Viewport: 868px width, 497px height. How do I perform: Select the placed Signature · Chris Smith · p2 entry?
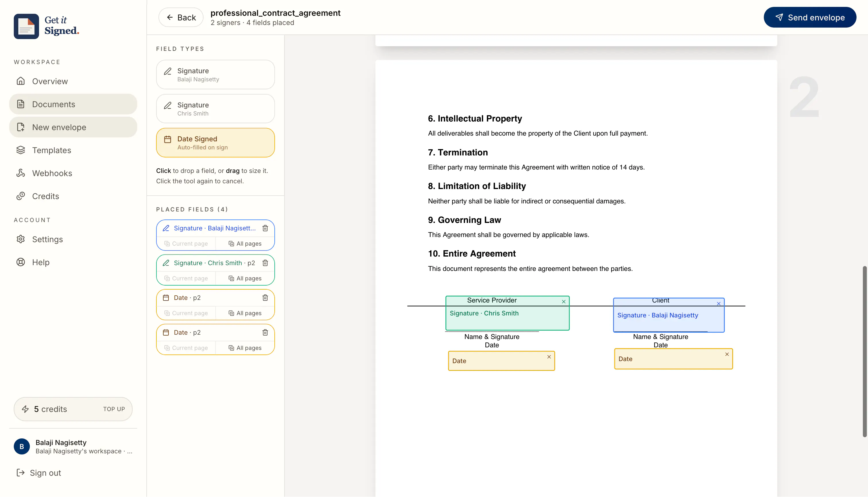click(x=214, y=263)
